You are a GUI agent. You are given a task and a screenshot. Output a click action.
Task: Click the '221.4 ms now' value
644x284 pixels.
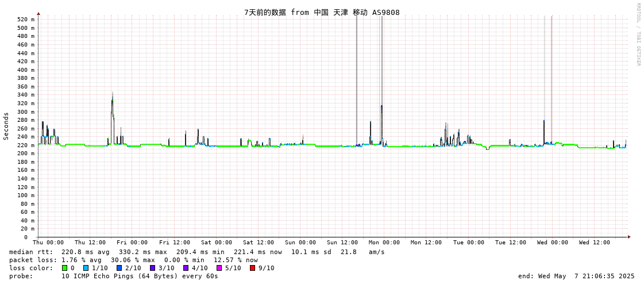click(258, 252)
